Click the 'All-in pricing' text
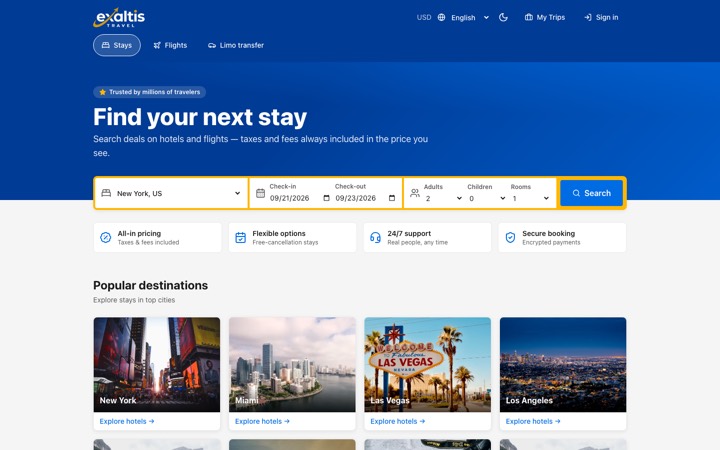Screen dimensions: 720x450 tap(139, 233)
